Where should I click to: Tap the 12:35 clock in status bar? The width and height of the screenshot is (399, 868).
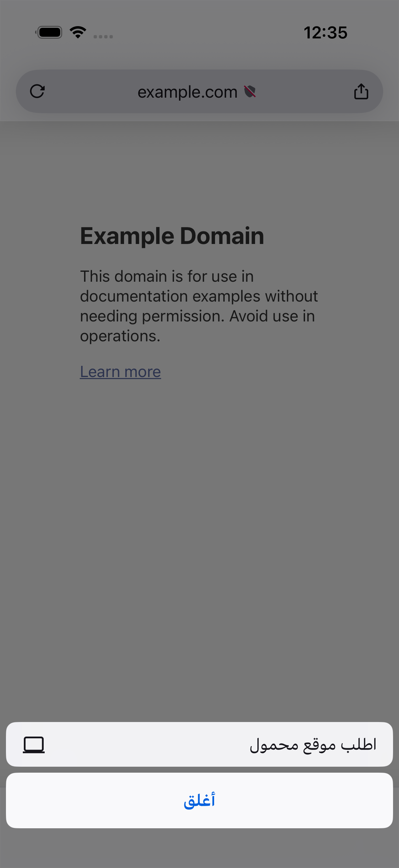[325, 33]
